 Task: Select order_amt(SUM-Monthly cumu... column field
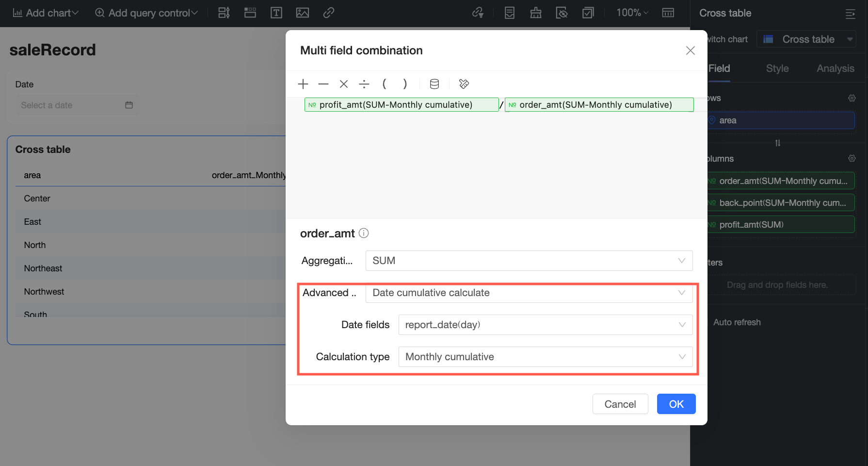click(781, 181)
